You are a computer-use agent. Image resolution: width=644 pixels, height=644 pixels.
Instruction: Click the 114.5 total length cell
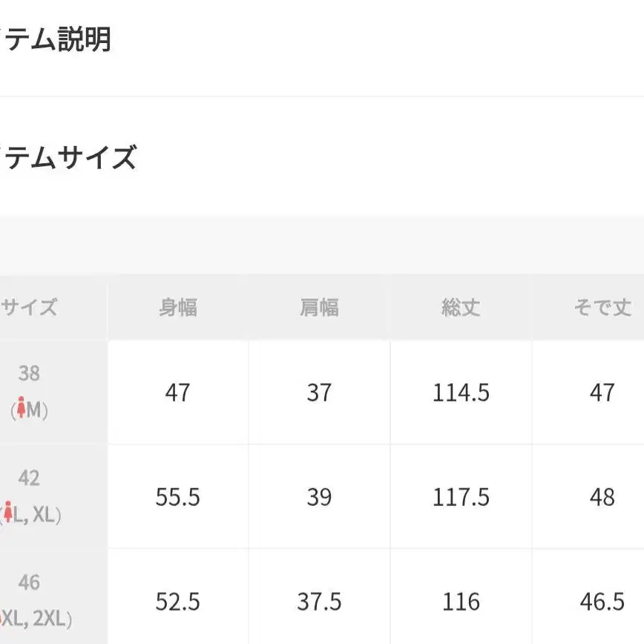coord(461,392)
